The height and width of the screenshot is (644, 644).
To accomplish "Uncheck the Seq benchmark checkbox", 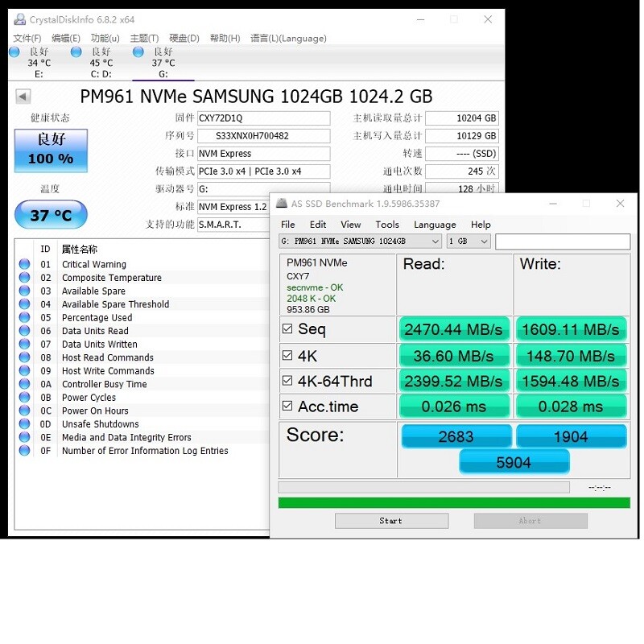I will point(288,329).
